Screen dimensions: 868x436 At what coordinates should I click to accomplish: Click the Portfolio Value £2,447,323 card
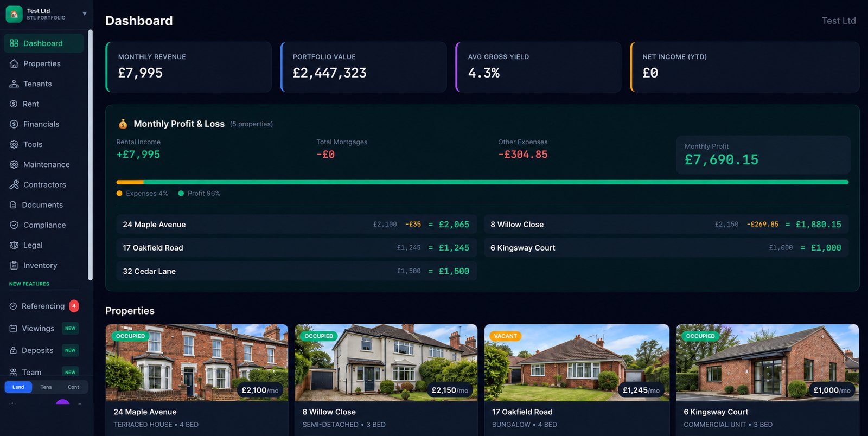(363, 67)
